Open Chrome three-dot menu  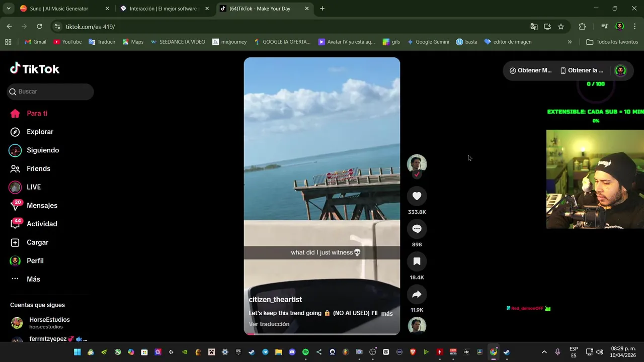[634, 27]
